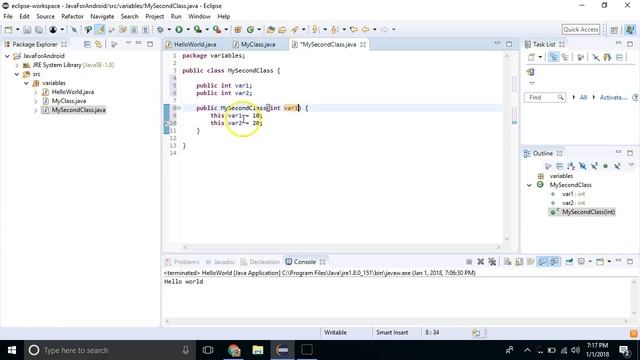
Task: Open the Project menu
Action: 155,16
